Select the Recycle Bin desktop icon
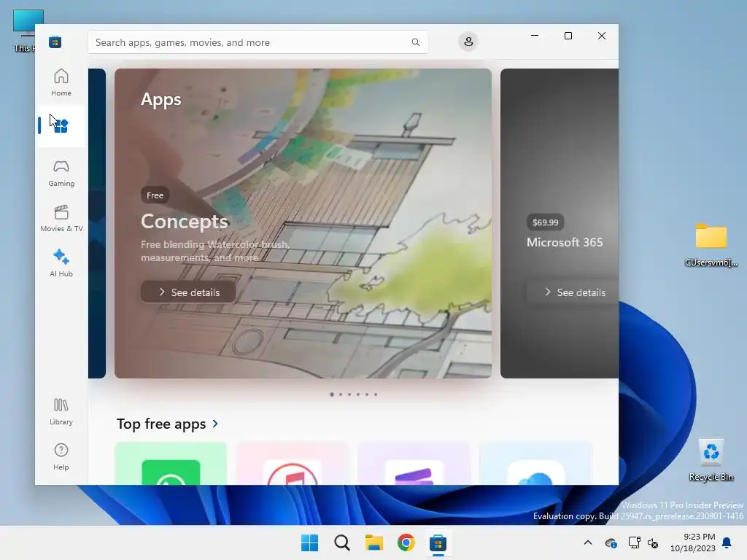The width and height of the screenshot is (747, 560). click(711, 459)
